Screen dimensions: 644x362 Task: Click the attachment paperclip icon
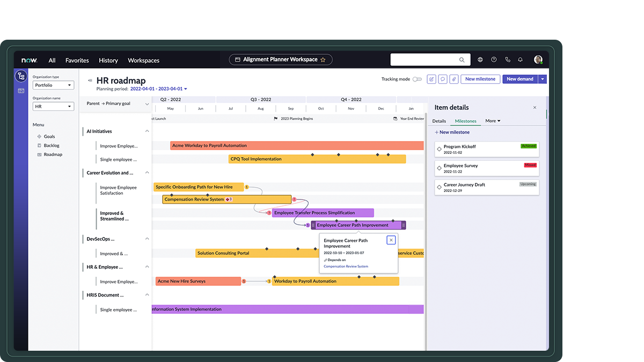[454, 79]
